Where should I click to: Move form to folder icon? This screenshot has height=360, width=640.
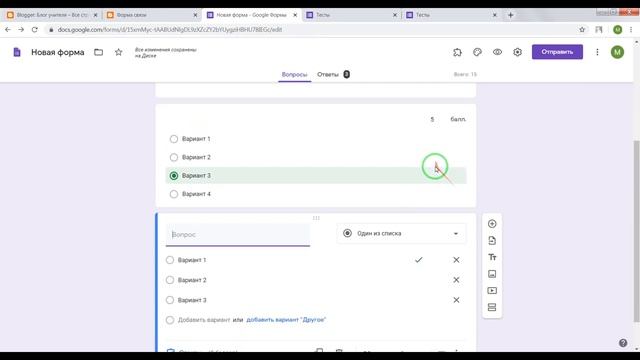click(98, 52)
